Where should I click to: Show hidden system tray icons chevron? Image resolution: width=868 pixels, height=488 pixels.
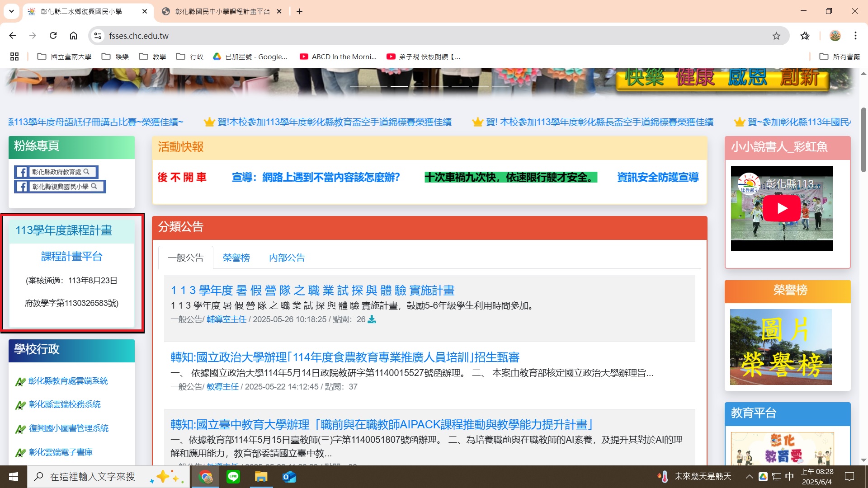tap(749, 477)
